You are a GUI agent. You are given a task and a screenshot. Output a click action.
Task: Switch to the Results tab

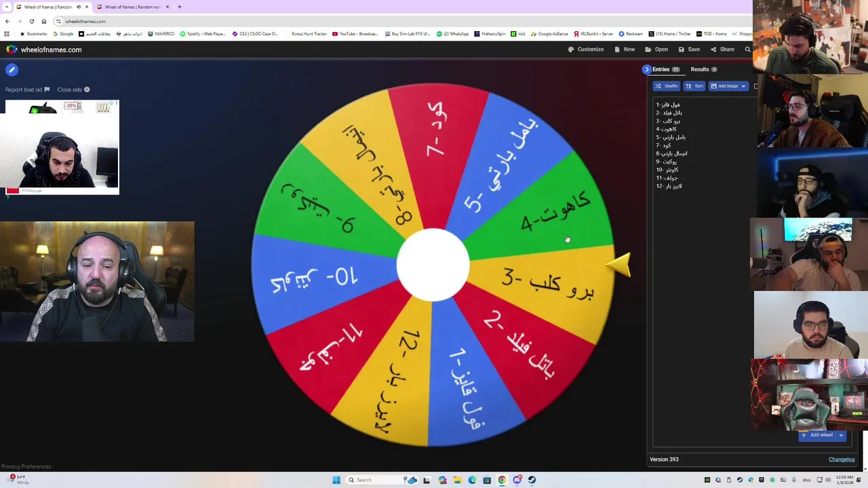[x=704, y=69]
